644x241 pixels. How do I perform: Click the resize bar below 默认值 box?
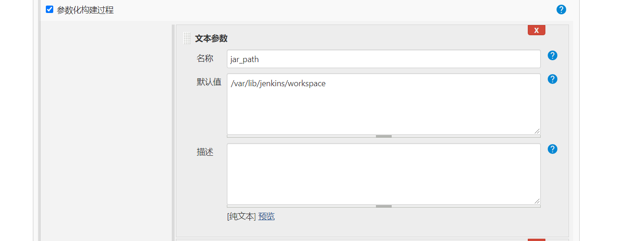(x=383, y=136)
